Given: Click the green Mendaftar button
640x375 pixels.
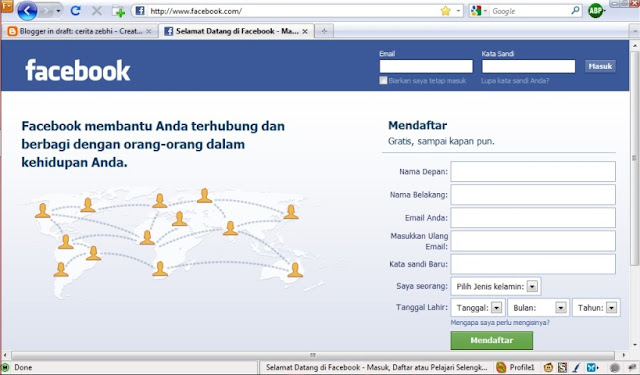Looking at the screenshot, I should coord(492,340).
